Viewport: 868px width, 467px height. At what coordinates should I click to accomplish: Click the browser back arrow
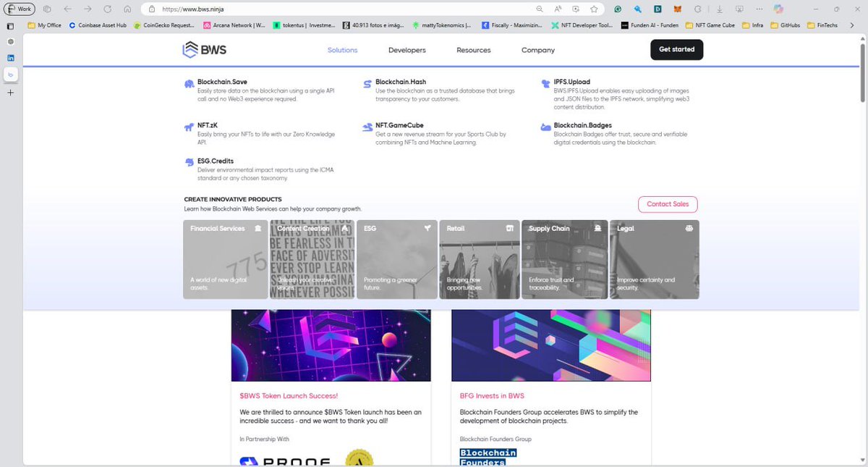(x=67, y=9)
